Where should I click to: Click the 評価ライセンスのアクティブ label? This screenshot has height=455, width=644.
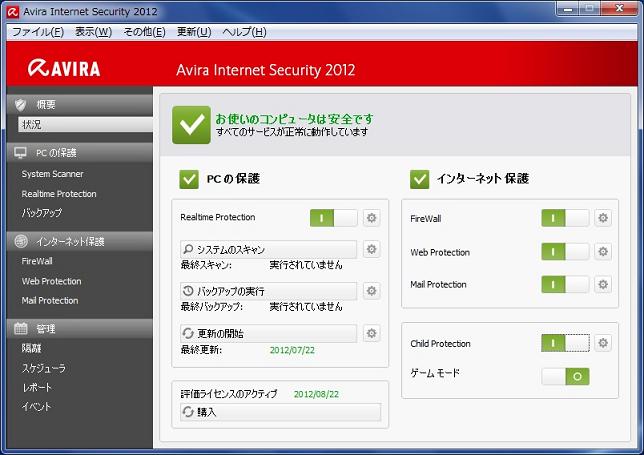pos(229,394)
